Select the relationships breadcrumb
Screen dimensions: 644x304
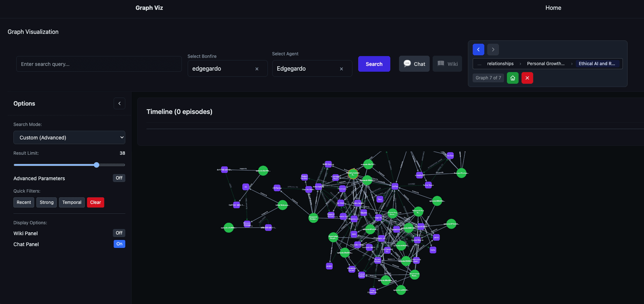(500, 63)
